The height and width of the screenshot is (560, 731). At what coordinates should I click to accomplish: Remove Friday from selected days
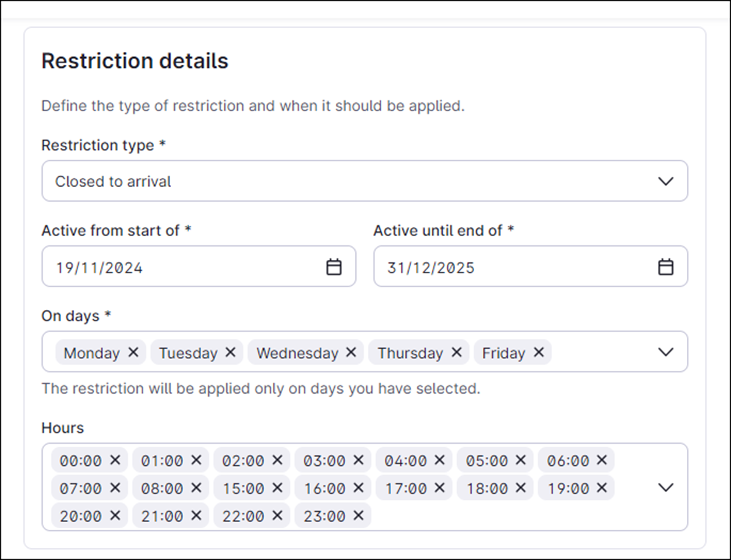[539, 352]
